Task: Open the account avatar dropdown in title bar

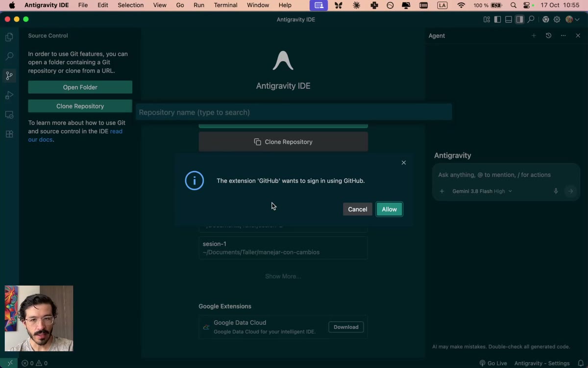Action: click(x=572, y=20)
